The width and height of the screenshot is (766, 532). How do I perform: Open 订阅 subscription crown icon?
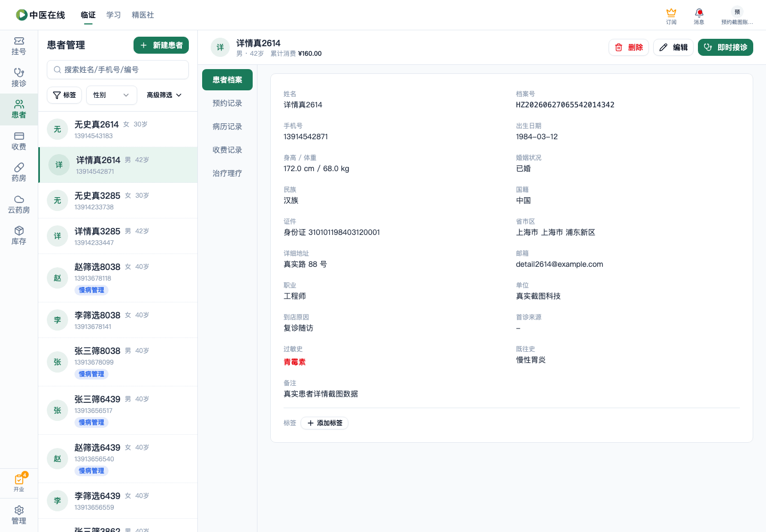tap(671, 15)
